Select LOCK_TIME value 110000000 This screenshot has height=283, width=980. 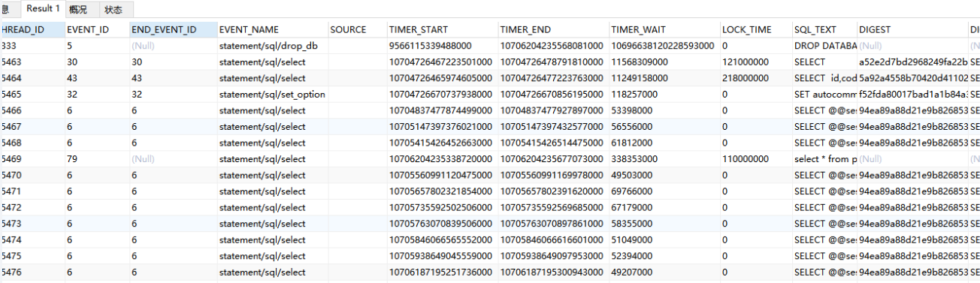(x=755, y=159)
